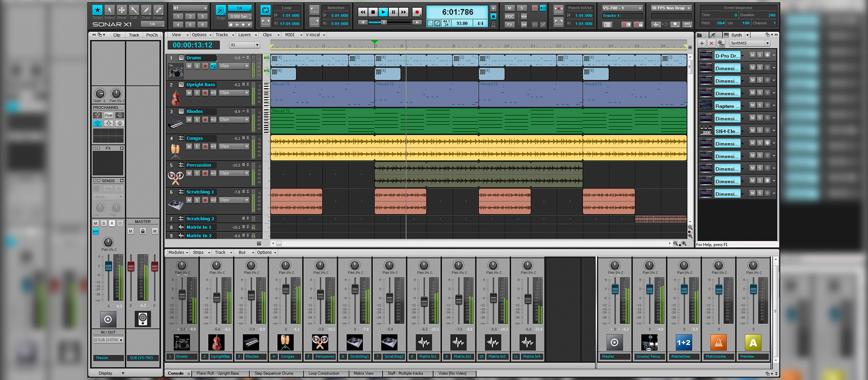Image resolution: width=868 pixels, height=380 pixels.
Task: Click the Stop transport button
Action: (x=373, y=12)
